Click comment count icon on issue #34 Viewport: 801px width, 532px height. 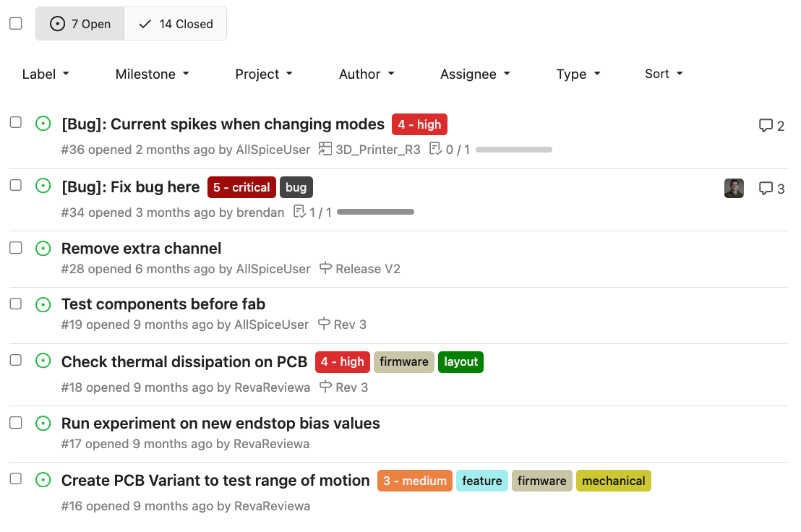pos(766,189)
